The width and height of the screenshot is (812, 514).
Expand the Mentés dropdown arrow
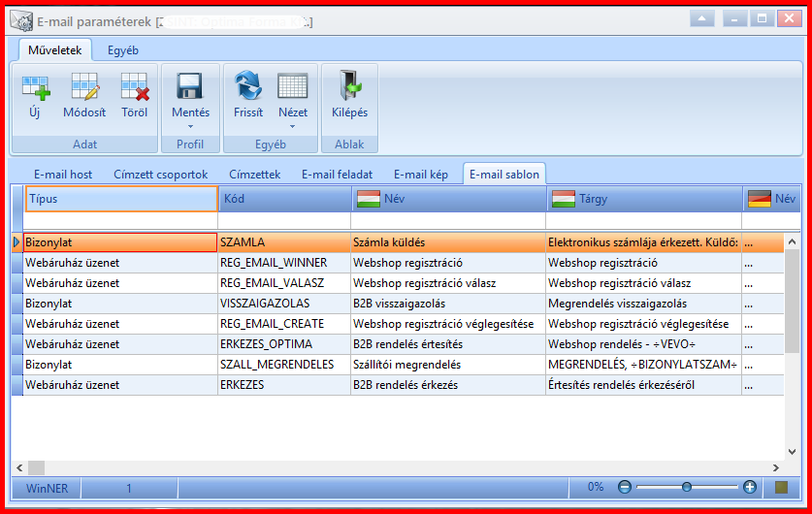pos(190,126)
